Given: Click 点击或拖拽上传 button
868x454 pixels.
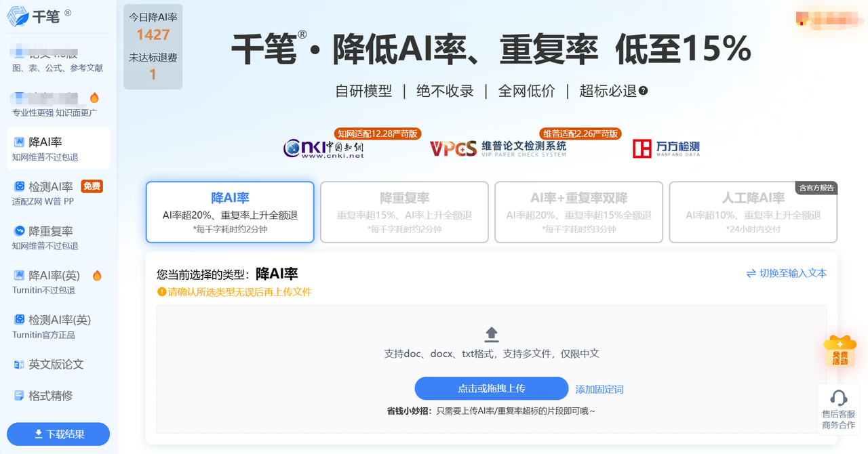Looking at the screenshot, I should tap(492, 388).
